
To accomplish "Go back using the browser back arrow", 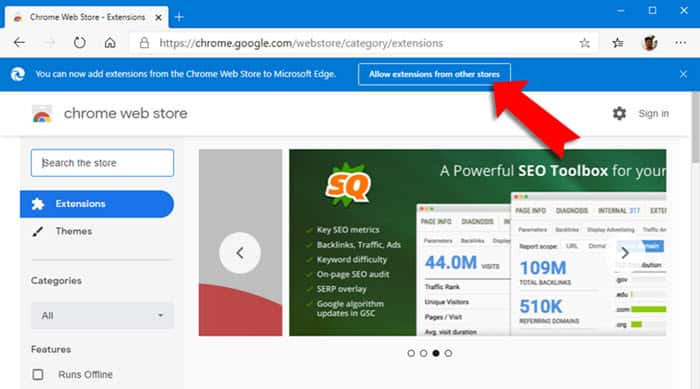I will click(x=19, y=43).
